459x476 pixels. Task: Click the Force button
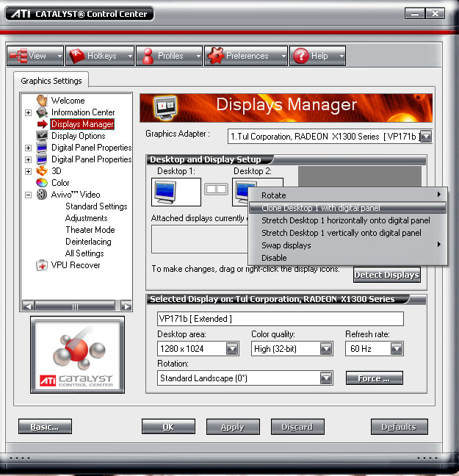375,378
